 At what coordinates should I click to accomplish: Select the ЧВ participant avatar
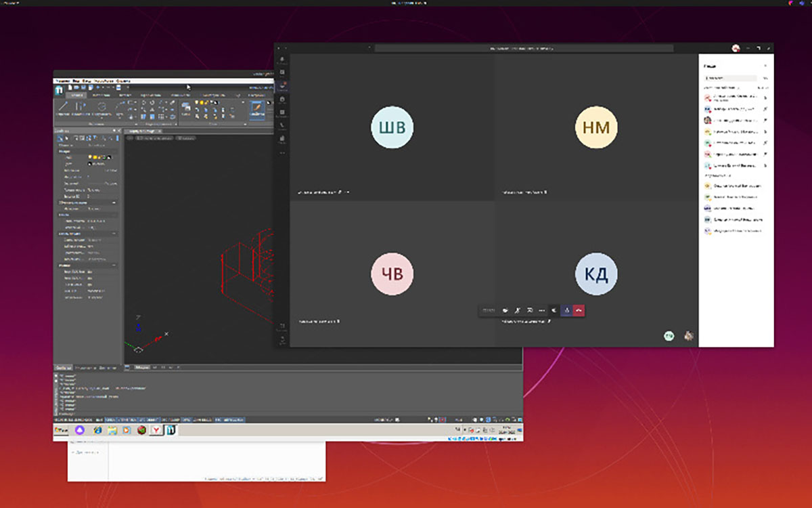coord(392,274)
